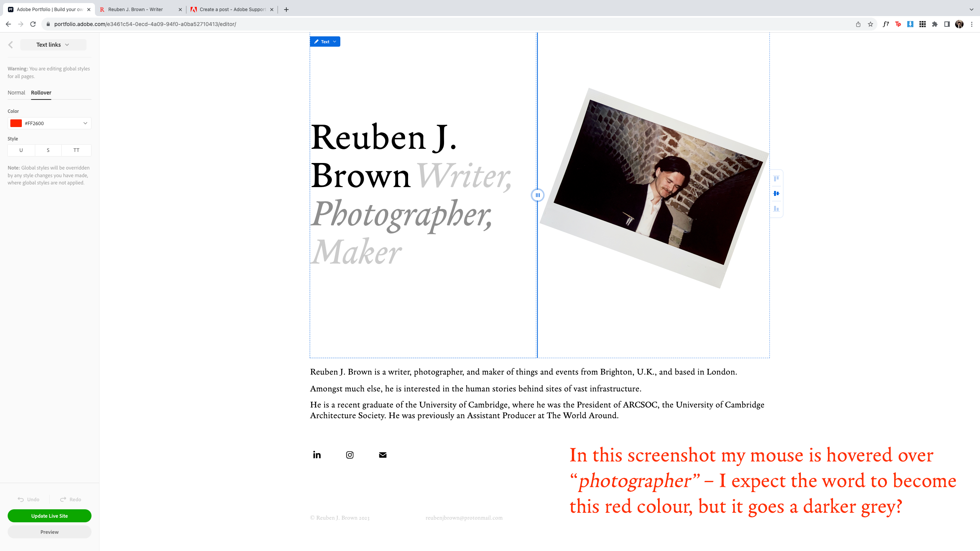Click the Preview button
The width and height of the screenshot is (980, 551).
[x=49, y=532]
